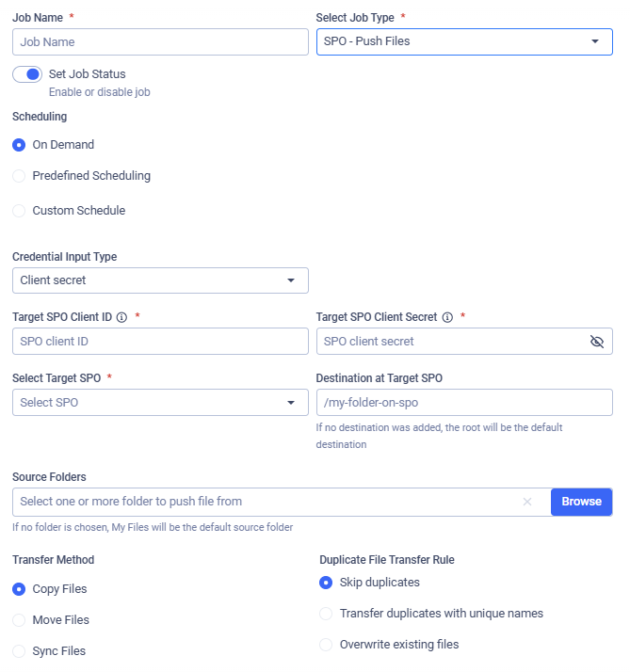Show the hidden SPO client secret
The width and height of the screenshot is (630, 672).
[x=596, y=342]
